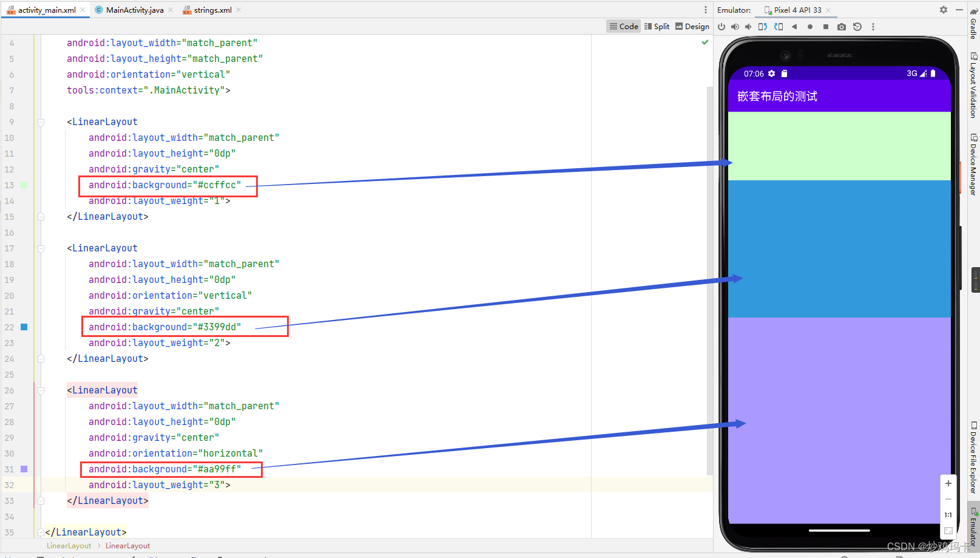Viewport: 980px width, 558px height.
Task: Switch editor to Split view mode
Action: (657, 26)
